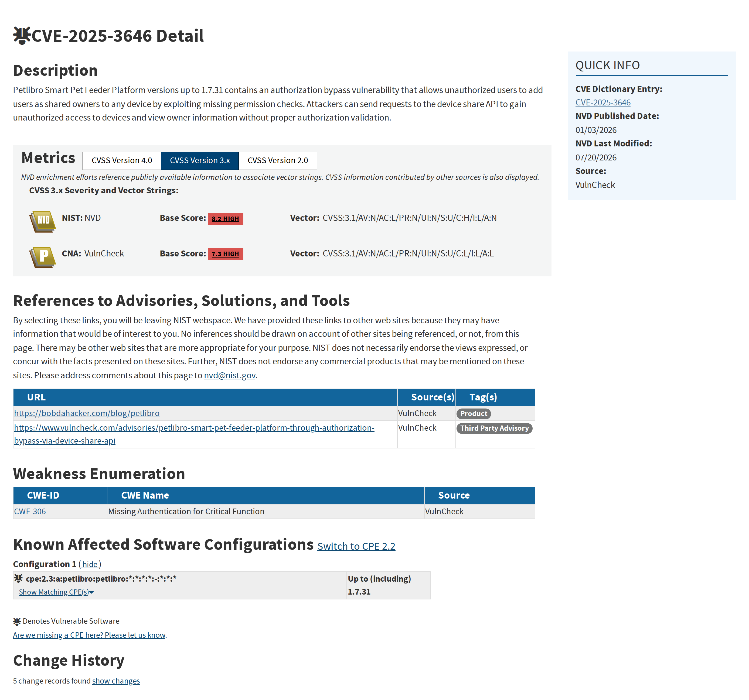Open CVE-2025-3646 dictionary entry link
The image size is (749, 700).
click(603, 102)
